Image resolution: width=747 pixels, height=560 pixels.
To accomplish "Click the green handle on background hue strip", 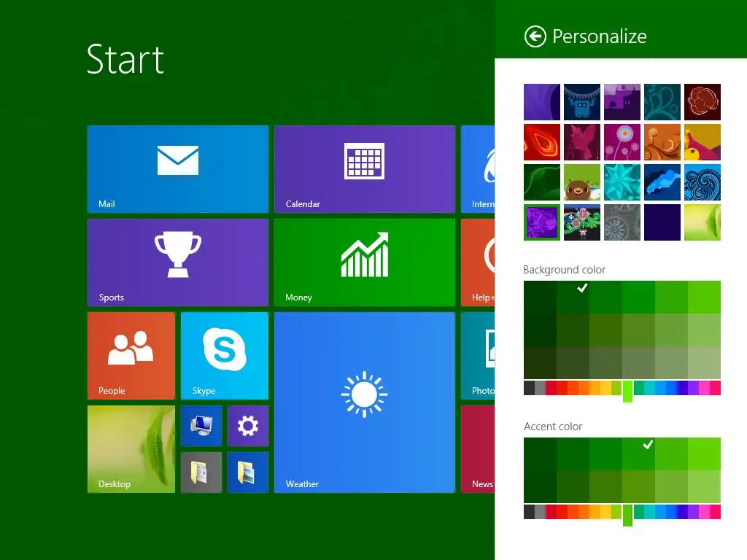I will tap(627, 392).
